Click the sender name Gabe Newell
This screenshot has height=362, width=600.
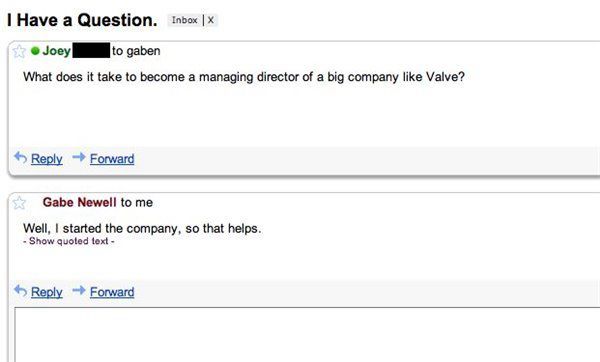pyautogui.click(x=80, y=202)
